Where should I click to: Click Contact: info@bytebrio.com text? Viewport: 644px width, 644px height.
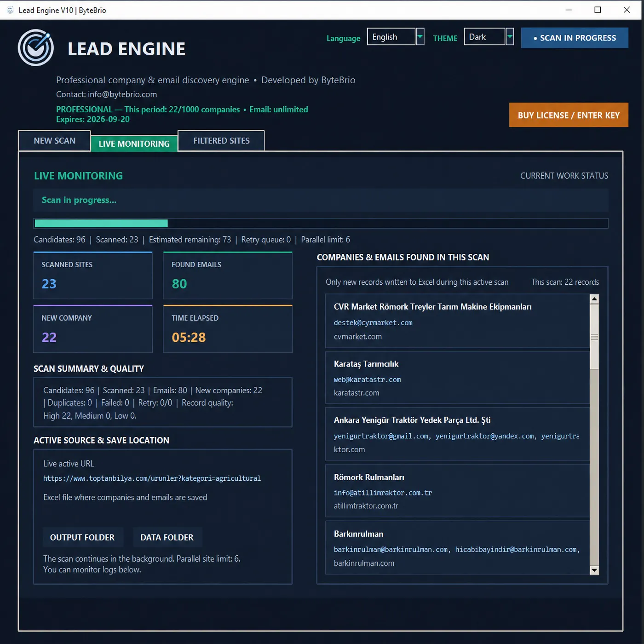(x=106, y=94)
